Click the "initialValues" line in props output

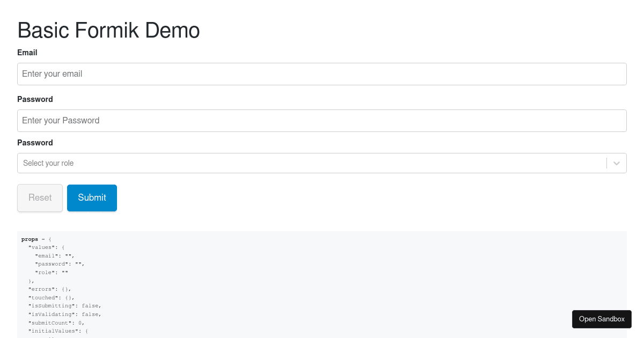click(55, 331)
